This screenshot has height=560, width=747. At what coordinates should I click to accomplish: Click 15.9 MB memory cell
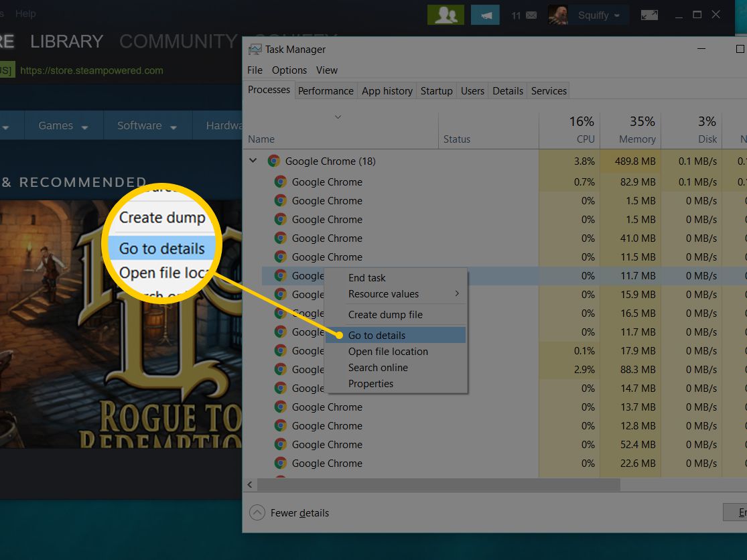[x=630, y=294]
